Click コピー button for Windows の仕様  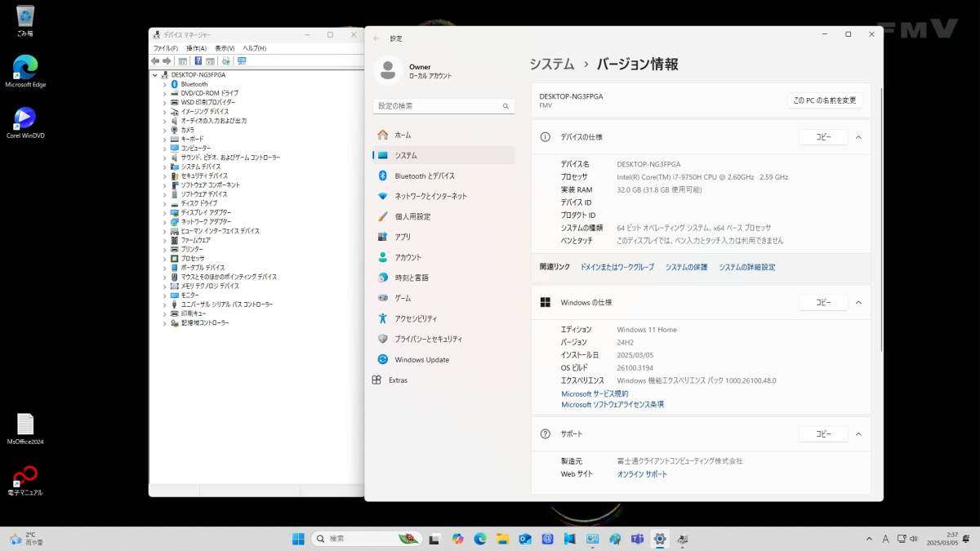tap(823, 302)
